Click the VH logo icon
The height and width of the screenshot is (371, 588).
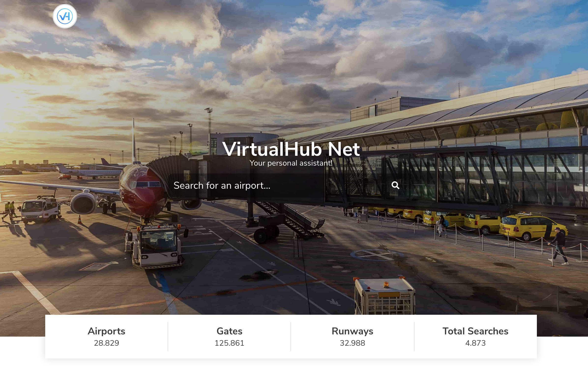[x=65, y=16]
